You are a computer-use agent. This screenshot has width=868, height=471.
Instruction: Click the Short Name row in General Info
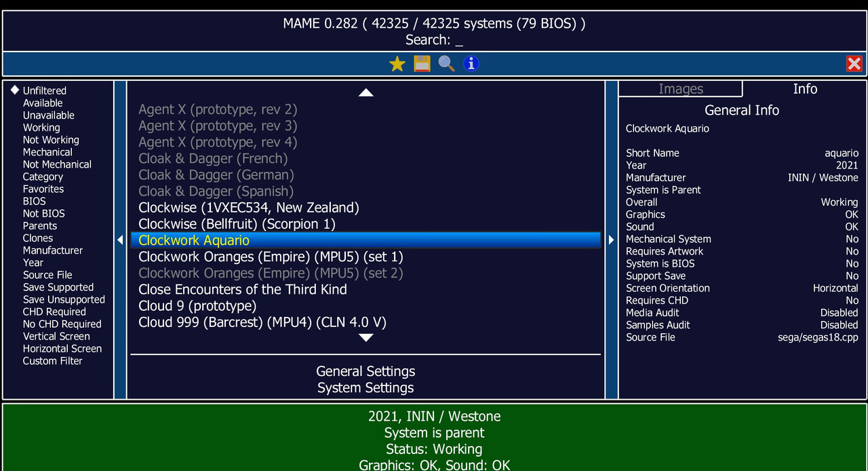(x=742, y=153)
